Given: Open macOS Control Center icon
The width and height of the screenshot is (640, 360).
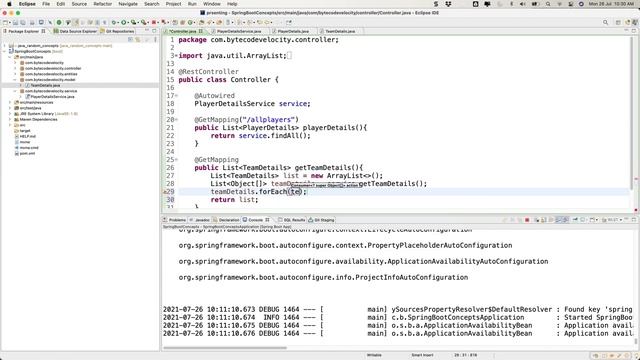Looking at the screenshot, I should coord(571,4).
